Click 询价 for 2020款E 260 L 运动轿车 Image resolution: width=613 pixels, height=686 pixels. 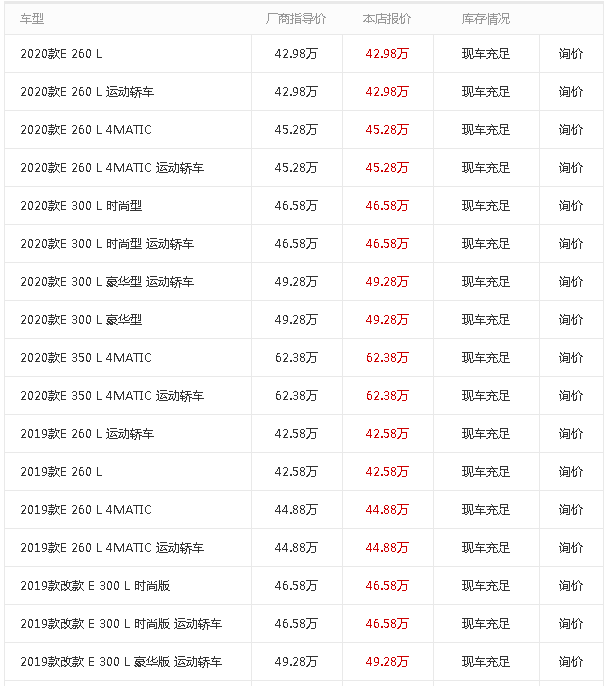tap(571, 92)
